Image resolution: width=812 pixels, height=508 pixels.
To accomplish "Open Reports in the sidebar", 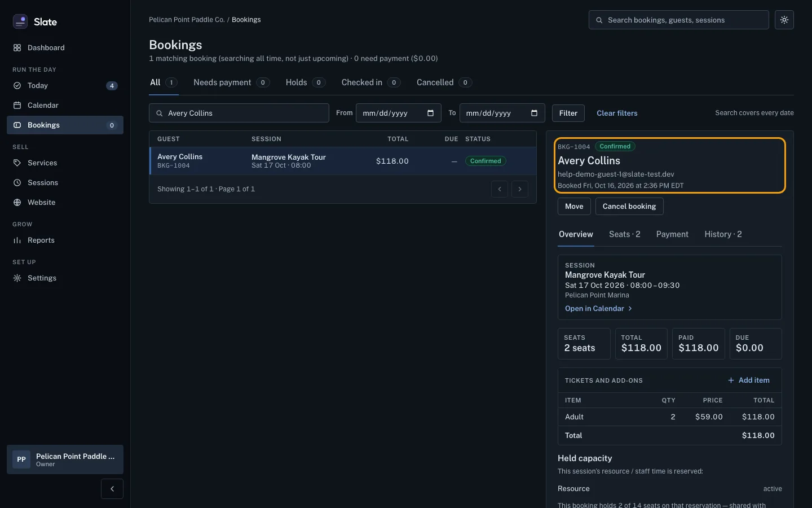I will [65, 240].
